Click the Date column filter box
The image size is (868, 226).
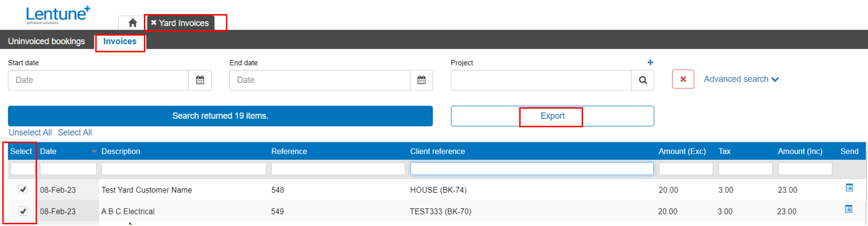[68, 168]
